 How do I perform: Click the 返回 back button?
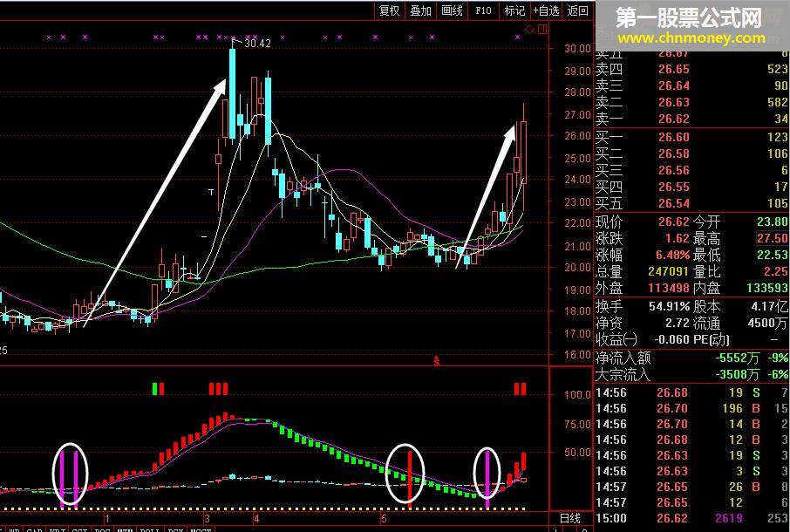click(577, 10)
